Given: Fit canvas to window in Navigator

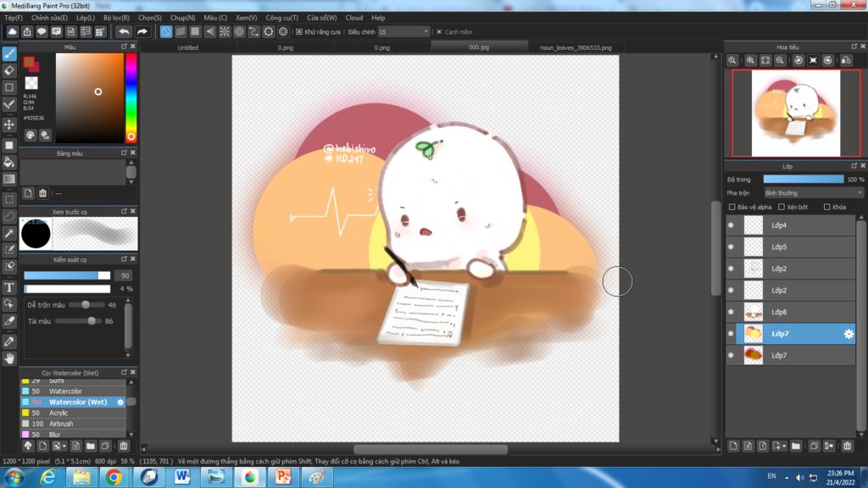Looking at the screenshot, I should tap(765, 60).
